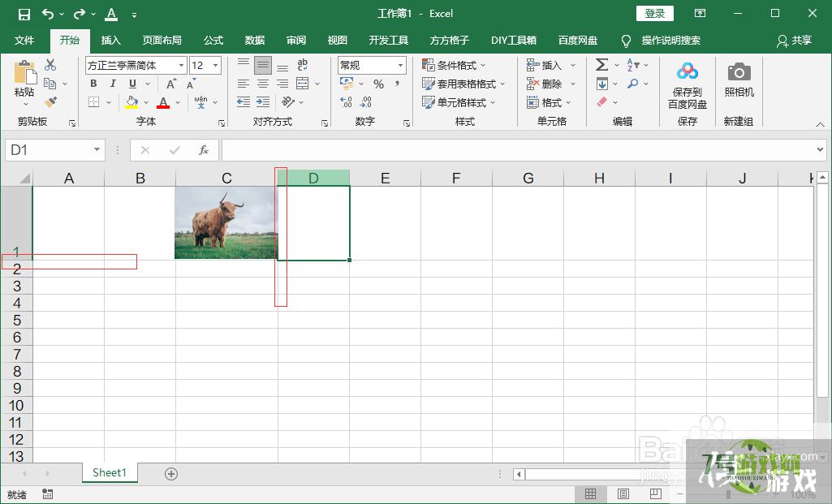The height and width of the screenshot is (504, 832).
Task: Center text horizontally
Action: point(263,84)
